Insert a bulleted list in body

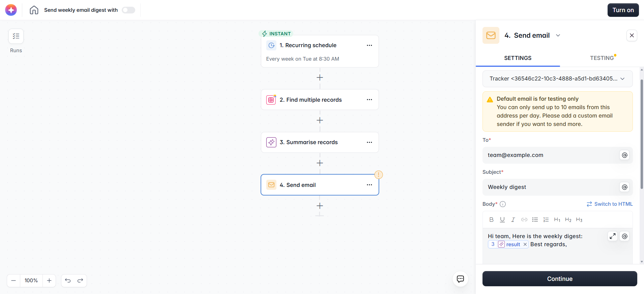click(x=535, y=220)
